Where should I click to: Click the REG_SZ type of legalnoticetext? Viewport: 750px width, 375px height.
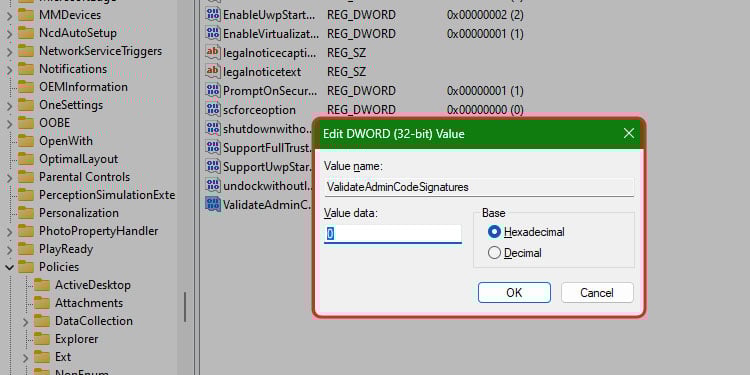point(346,72)
